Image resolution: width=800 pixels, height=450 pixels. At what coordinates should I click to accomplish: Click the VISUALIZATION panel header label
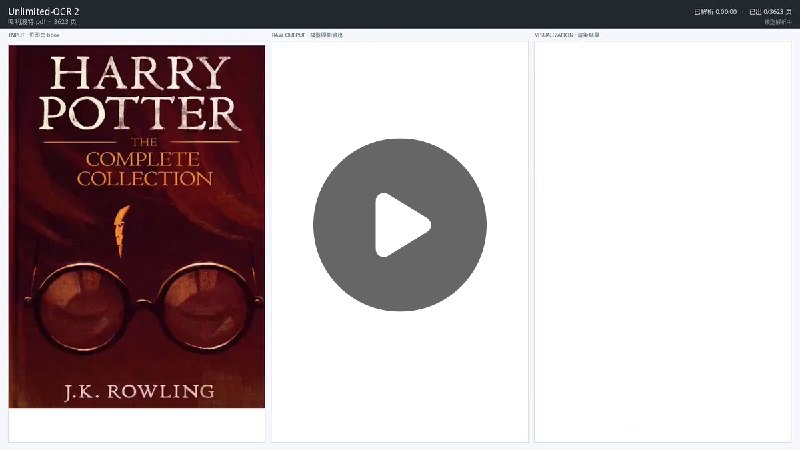(x=567, y=35)
